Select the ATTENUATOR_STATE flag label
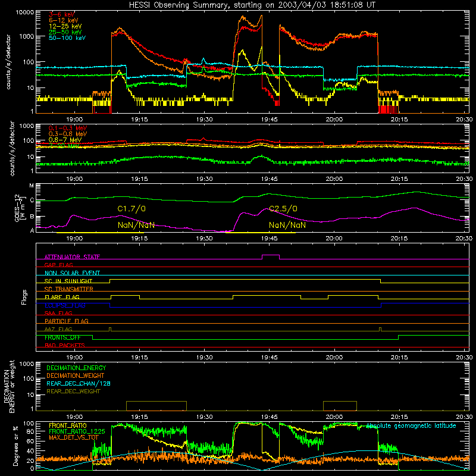The height and width of the screenshot is (476, 476). coord(72,257)
